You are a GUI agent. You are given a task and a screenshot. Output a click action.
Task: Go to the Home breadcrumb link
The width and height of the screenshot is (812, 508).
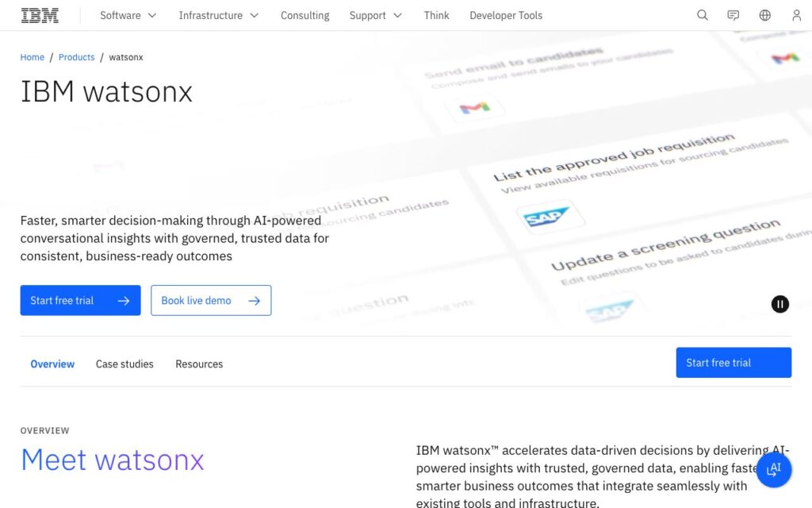click(x=32, y=57)
